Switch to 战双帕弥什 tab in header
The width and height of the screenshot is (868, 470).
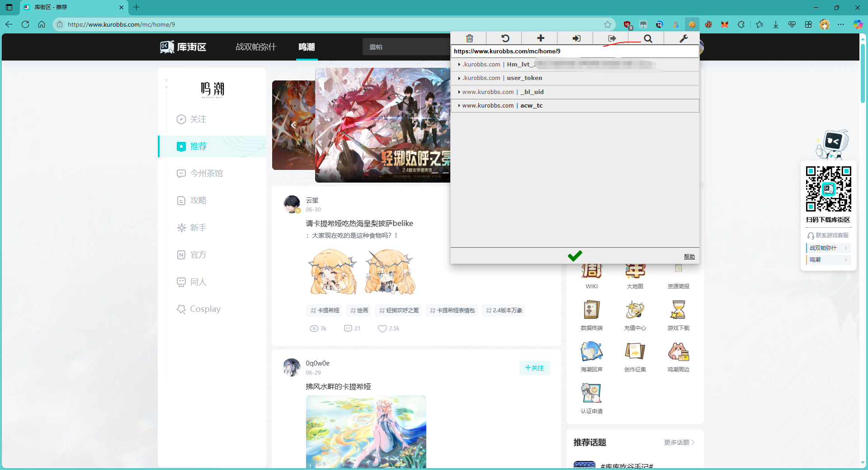tap(255, 47)
